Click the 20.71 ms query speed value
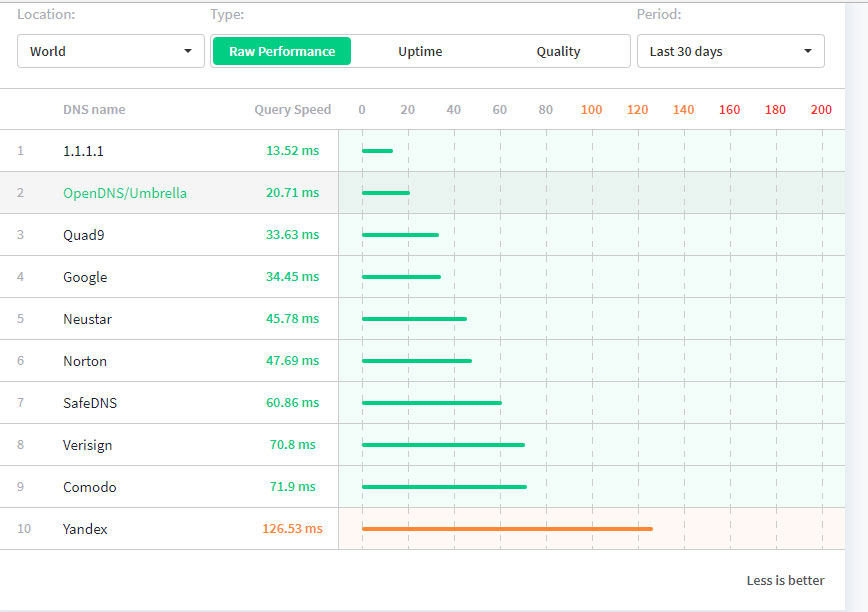 [x=292, y=193]
